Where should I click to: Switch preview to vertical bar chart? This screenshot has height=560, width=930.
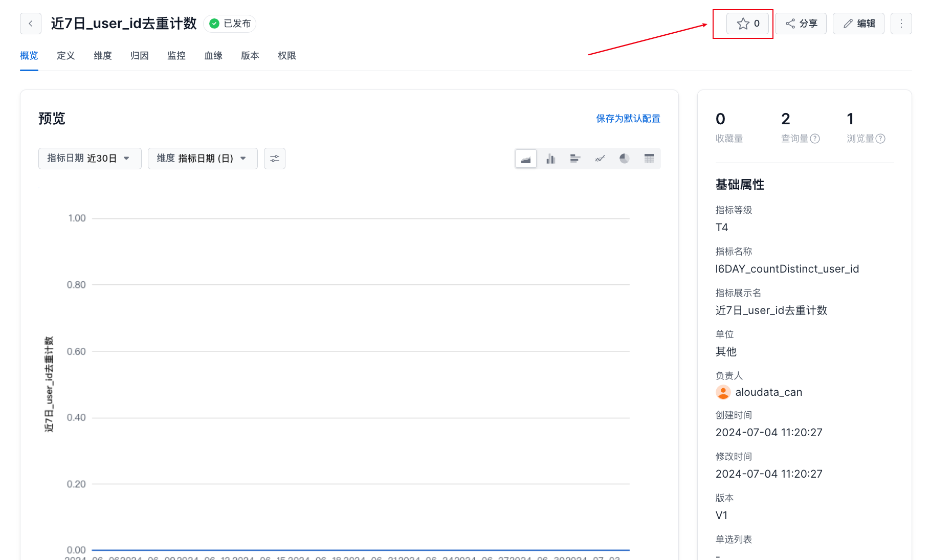pyautogui.click(x=550, y=159)
